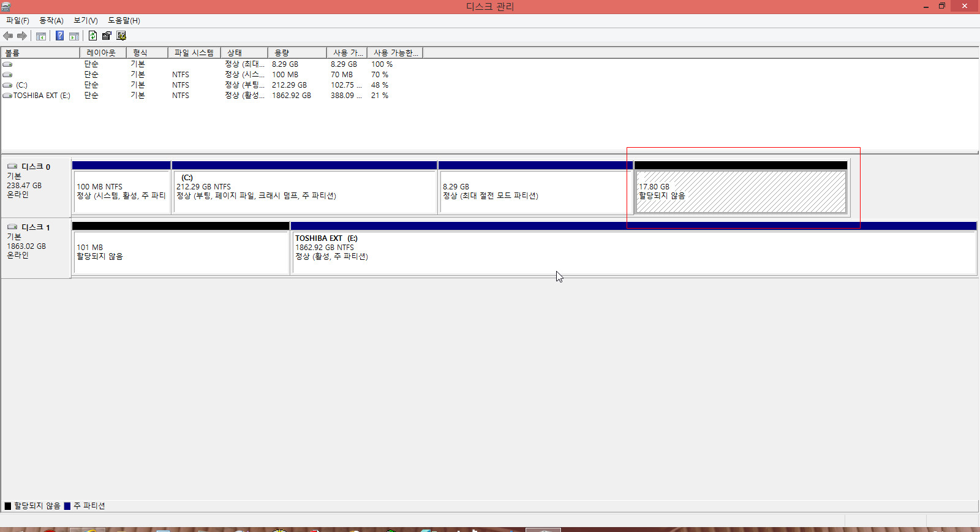Click the 디스크 1 disk icon
The width and height of the screenshot is (980, 532).
[x=12, y=227]
